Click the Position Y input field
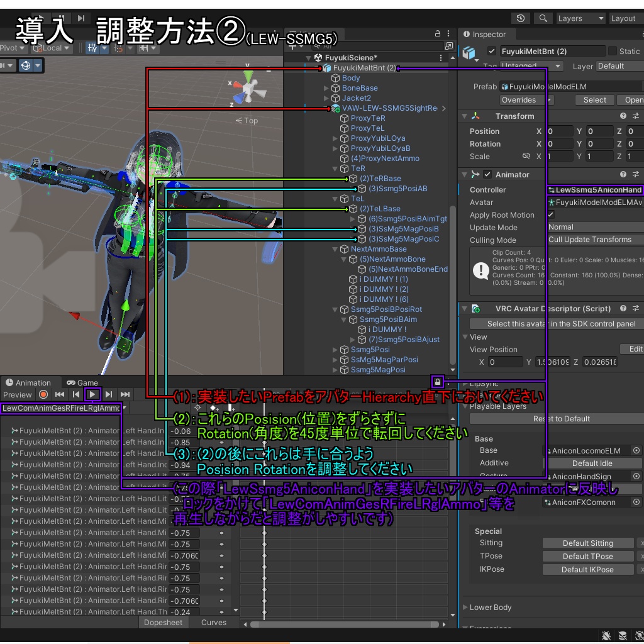644x644 pixels. (599, 131)
